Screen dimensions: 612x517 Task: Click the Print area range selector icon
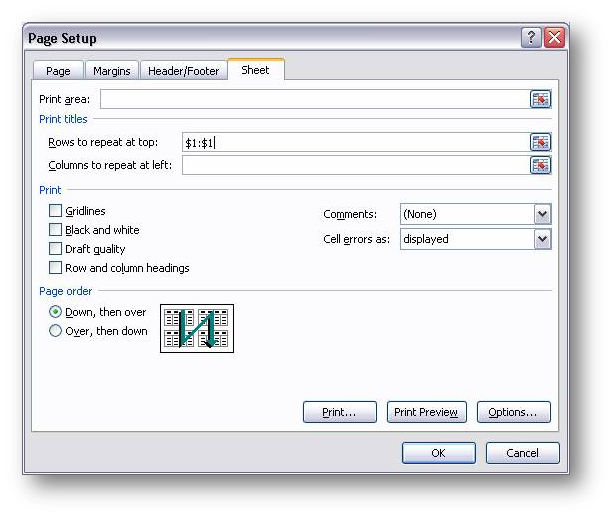point(540,99)
